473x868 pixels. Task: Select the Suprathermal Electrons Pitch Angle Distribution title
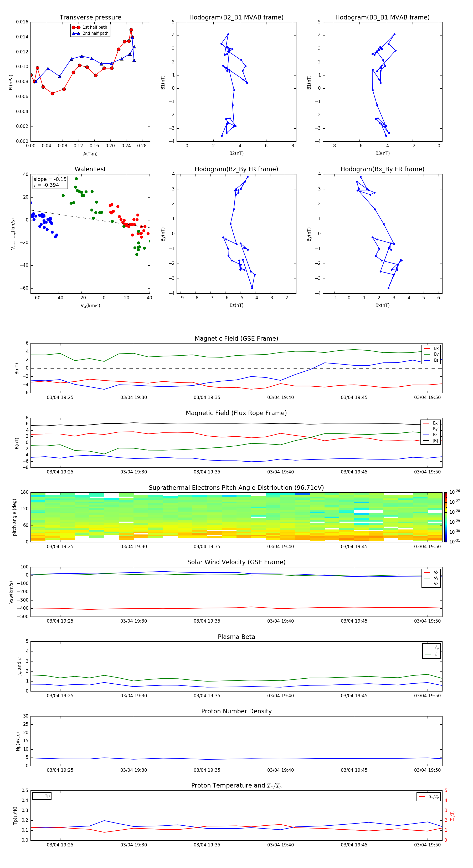(x=236, y=488)
